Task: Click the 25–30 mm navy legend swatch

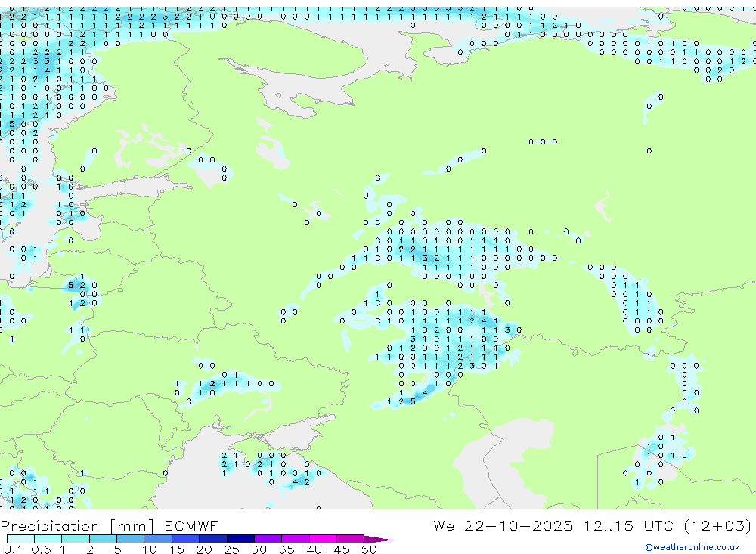Action: 240,539
